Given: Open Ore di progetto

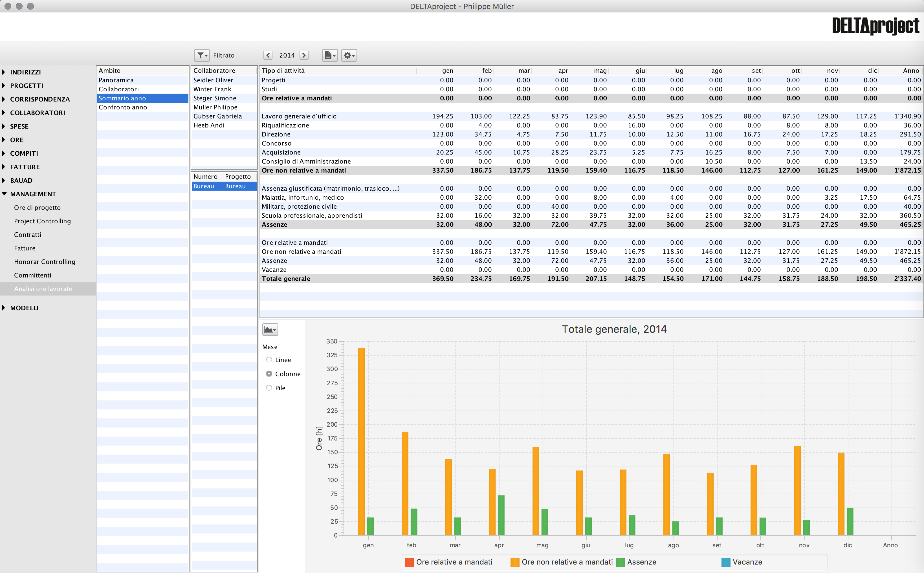Looking at the screenshot, I should pyautogui.click(x=37, y=208).
